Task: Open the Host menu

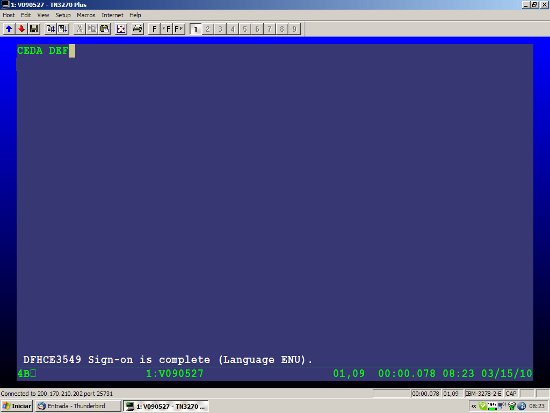Action: [x=8, y=15]
